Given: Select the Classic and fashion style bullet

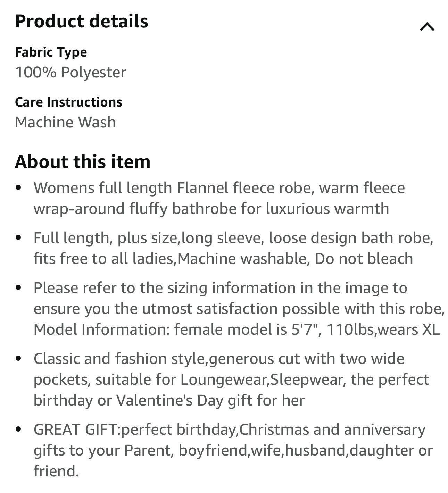Looking at the screenshot, I should pos(231,379).
